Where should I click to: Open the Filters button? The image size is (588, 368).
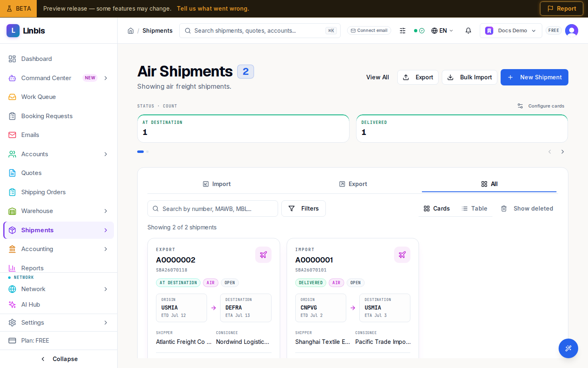(x=303, y=209)
